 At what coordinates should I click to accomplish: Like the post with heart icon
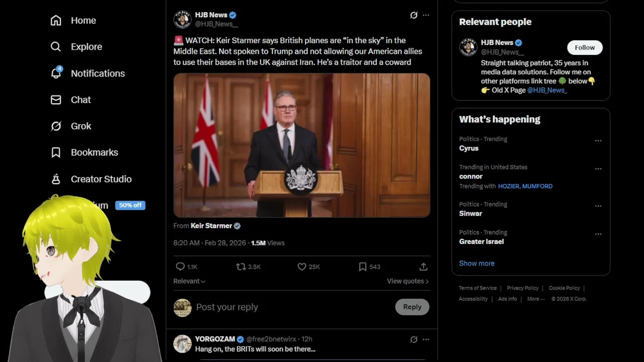302,266
